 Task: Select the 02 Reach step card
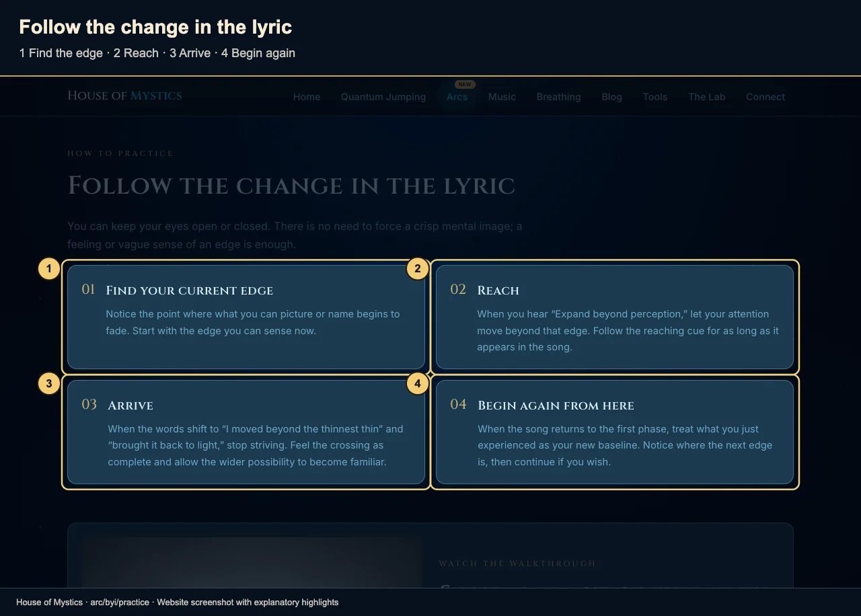click(x=615, y=317)
